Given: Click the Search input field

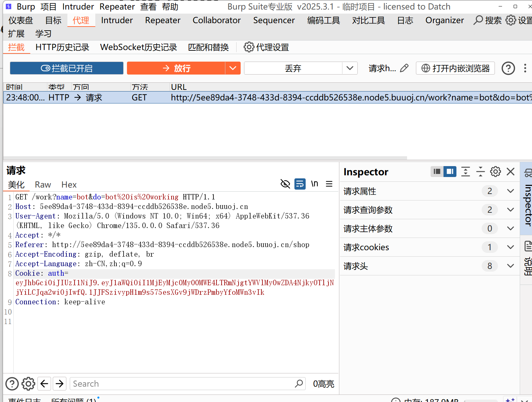Looking at the screenshot, I should coord(182,384).
